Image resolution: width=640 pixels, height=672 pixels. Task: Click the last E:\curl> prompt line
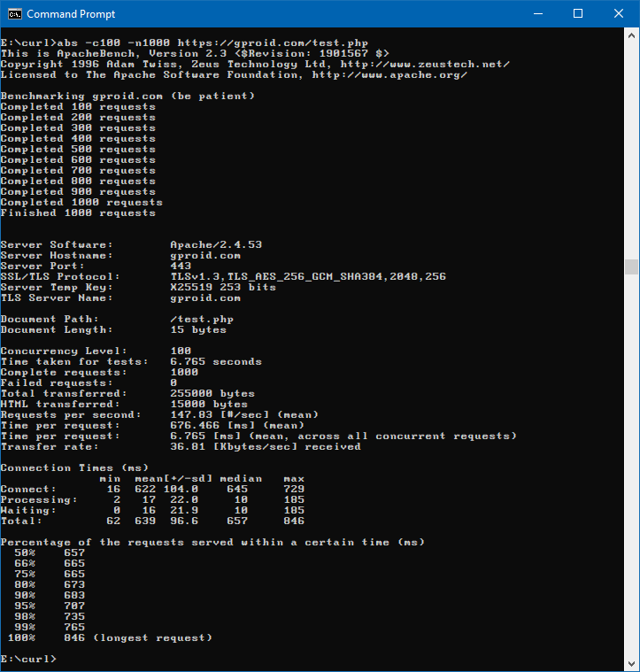(x=28, y=660)
